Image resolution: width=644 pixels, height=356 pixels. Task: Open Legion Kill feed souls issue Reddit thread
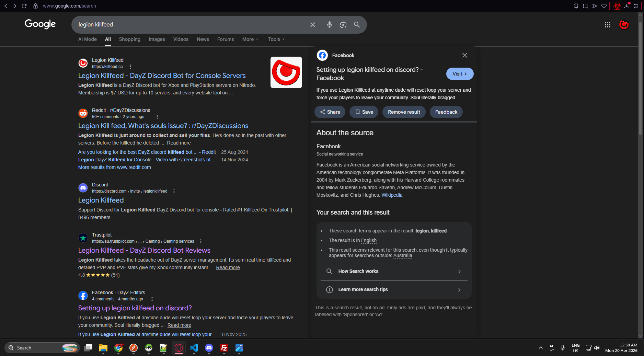[163, 126]
